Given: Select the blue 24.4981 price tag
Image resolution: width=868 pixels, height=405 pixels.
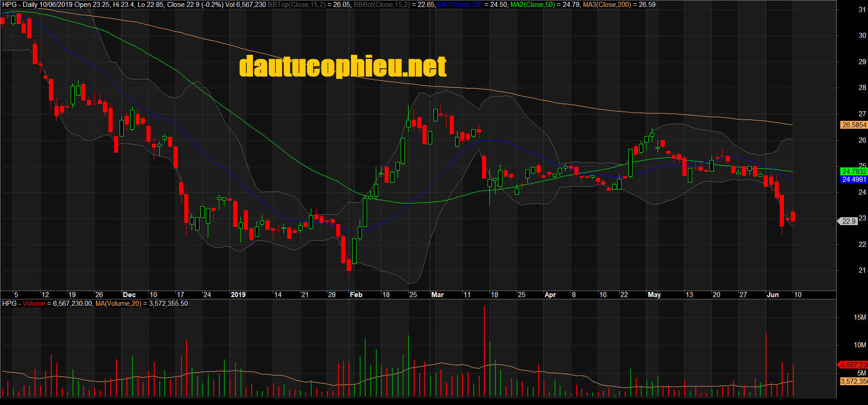Looking at the screenshot, I should 854,179.
